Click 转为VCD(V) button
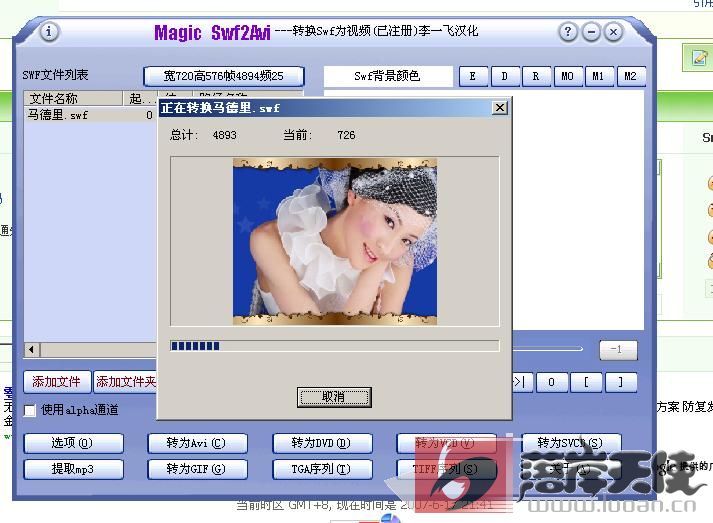The height and width of the screenshot is (523, 713). [x=447, y=443]
